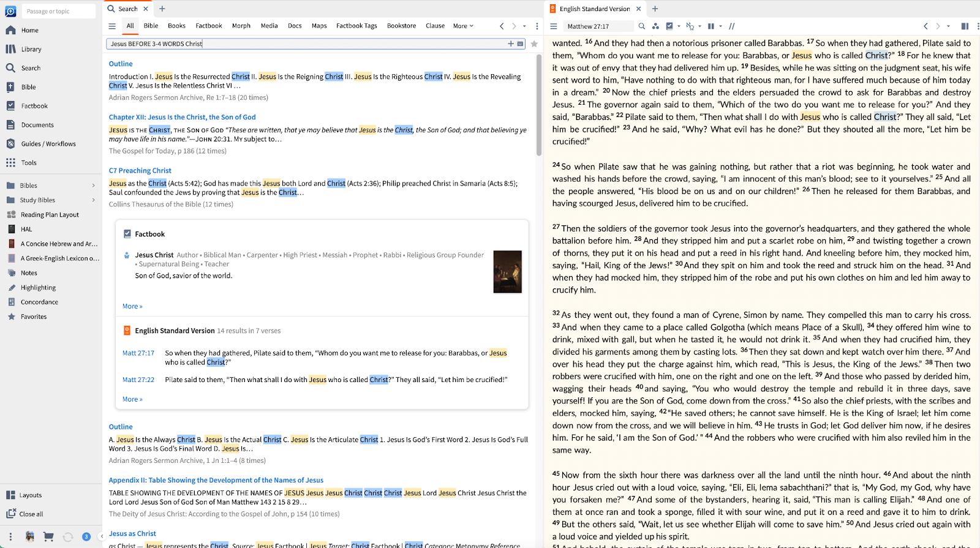Toggle ESV reading view columns icon
This screenshot has width=980, height=548.
965,26
